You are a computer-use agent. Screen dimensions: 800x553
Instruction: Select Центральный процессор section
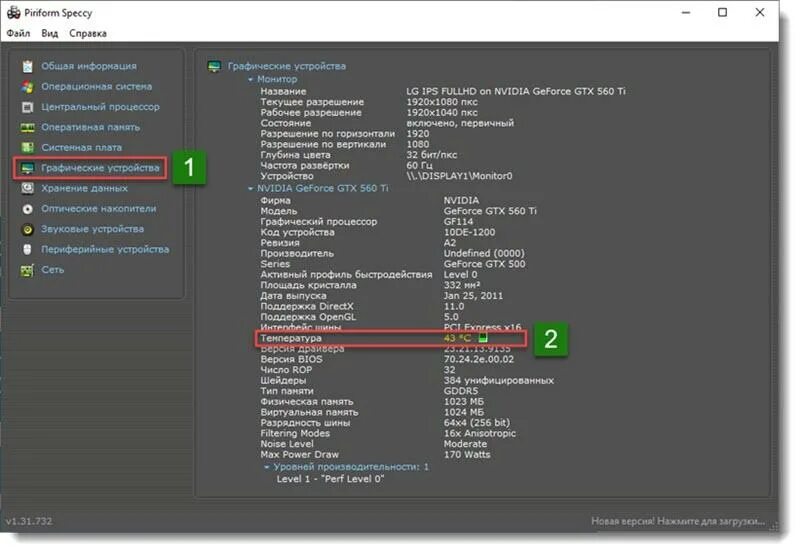101,107
